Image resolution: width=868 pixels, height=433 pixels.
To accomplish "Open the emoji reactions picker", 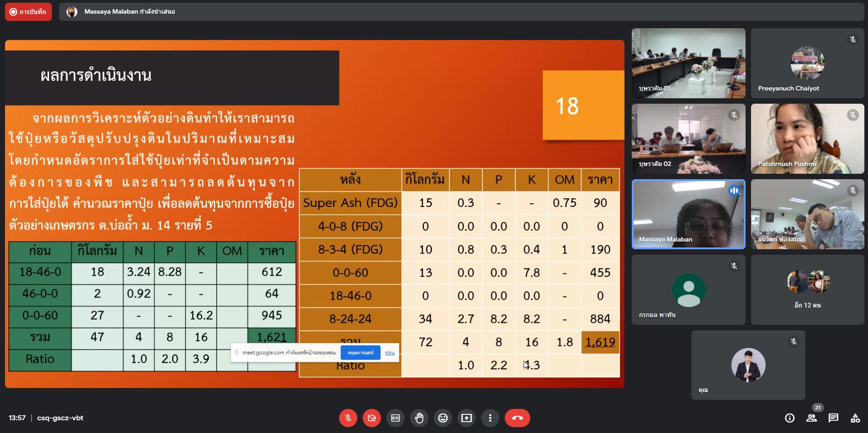I will point(443,418).
